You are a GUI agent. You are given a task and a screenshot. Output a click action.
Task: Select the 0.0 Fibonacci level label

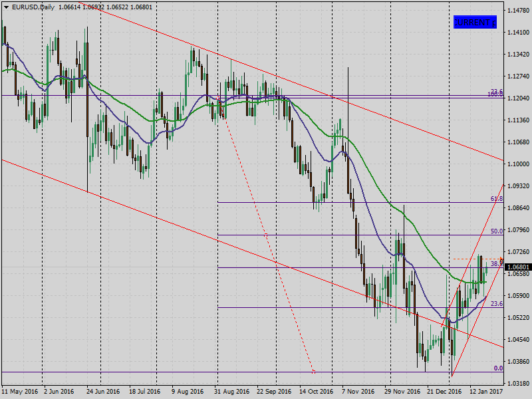point(498,368)
